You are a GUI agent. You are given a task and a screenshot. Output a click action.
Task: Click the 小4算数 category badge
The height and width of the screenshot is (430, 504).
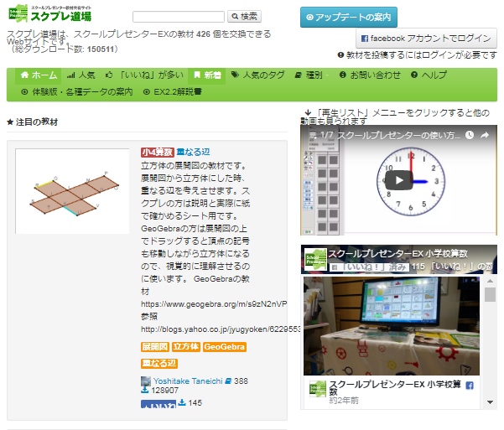click(158, 152)
